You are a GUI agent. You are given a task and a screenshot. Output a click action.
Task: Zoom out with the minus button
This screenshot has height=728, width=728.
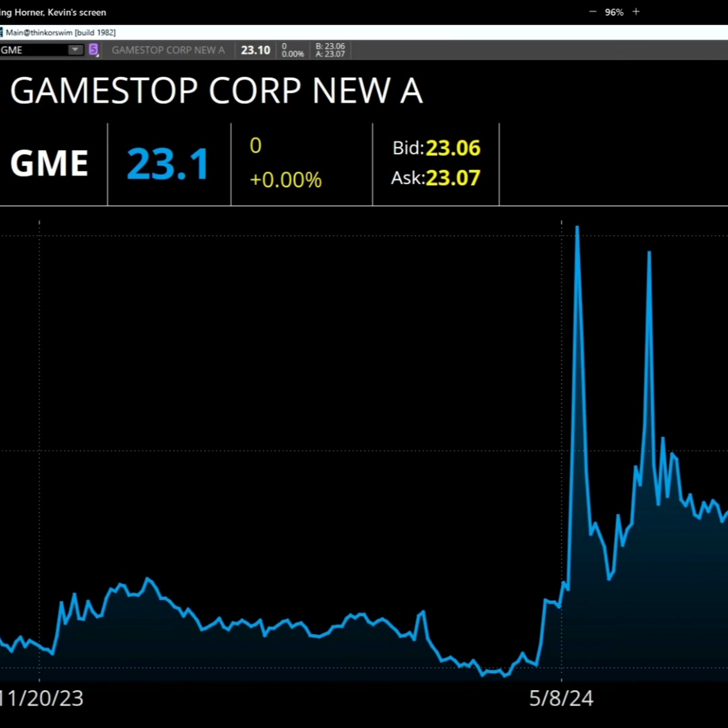[x=592, y=12]
